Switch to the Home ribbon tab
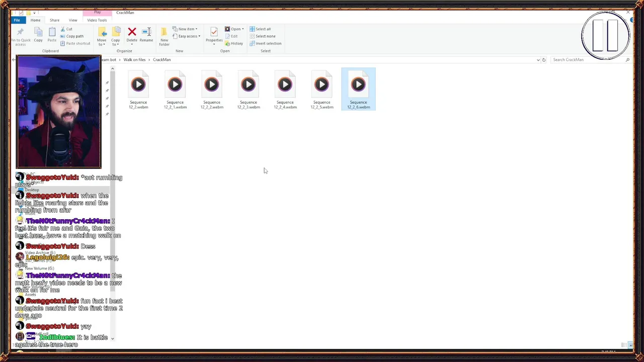The height and width of the screenshot is (362, 644). (35, 20)
